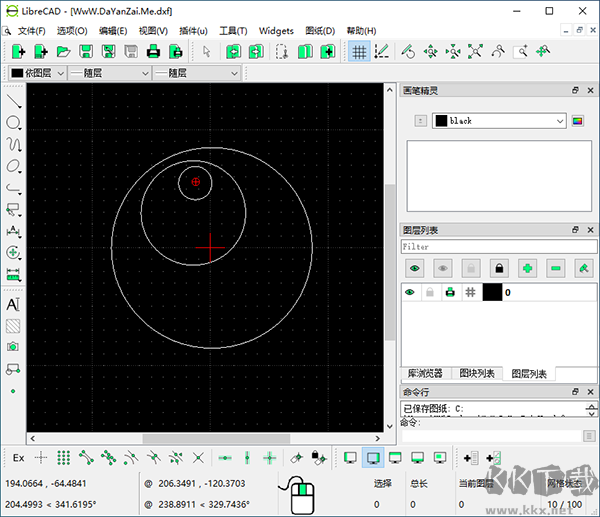
Task: Click the layer 0 black color swatch
Action: click(x=492, y=292)
